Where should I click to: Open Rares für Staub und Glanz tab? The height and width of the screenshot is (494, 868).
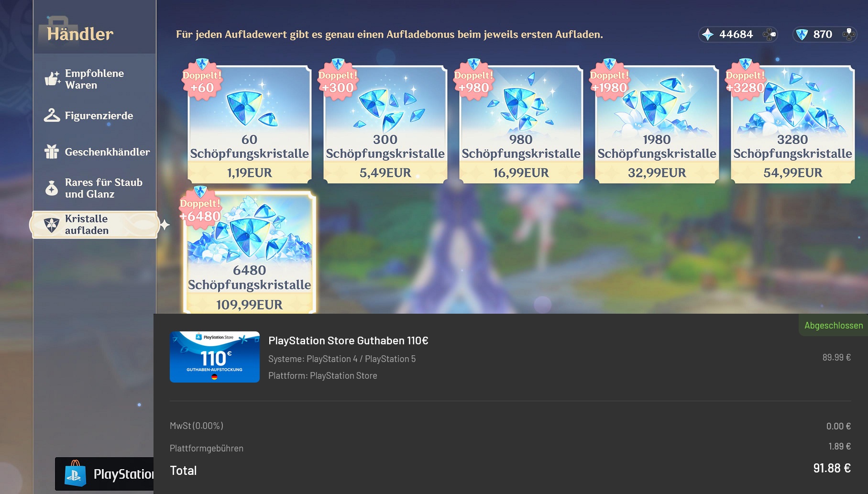[95, 188]
